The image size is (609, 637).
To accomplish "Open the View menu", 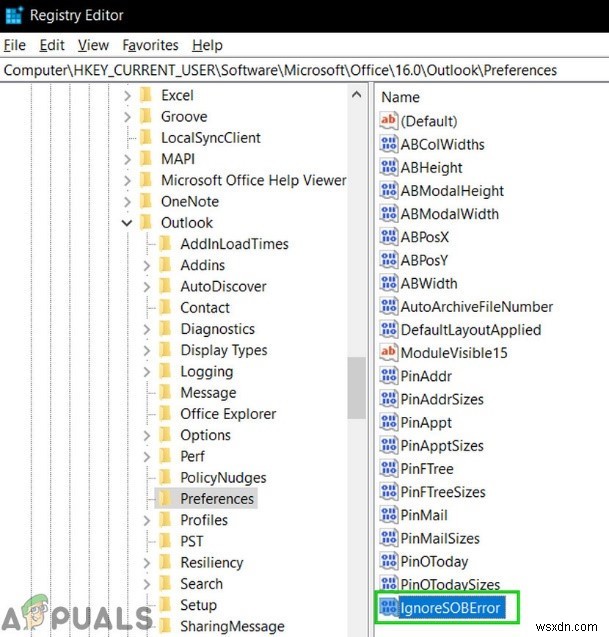I will tap(93, 45).
